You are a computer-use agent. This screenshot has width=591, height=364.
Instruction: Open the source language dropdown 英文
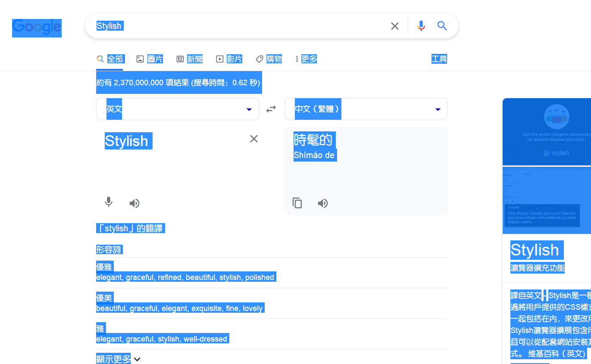coord(178,109)
